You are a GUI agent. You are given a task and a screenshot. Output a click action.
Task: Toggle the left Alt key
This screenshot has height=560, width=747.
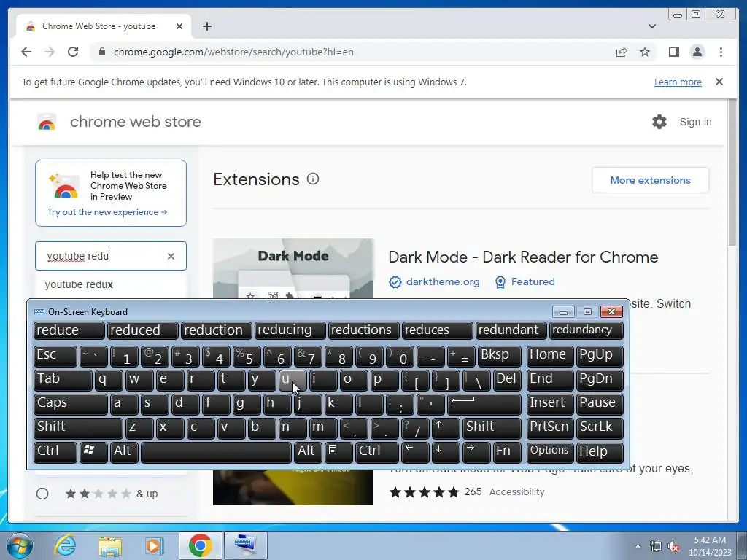[x=124, y=452]
